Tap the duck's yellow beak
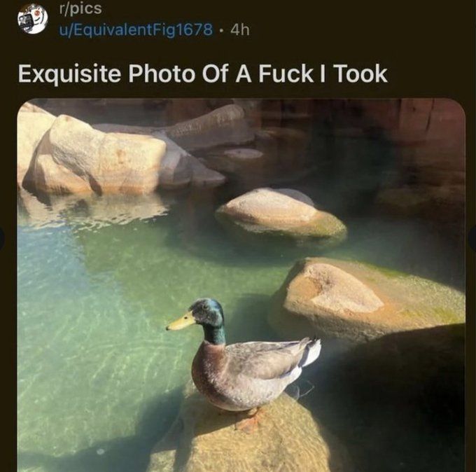 click(x=180, y=323)
